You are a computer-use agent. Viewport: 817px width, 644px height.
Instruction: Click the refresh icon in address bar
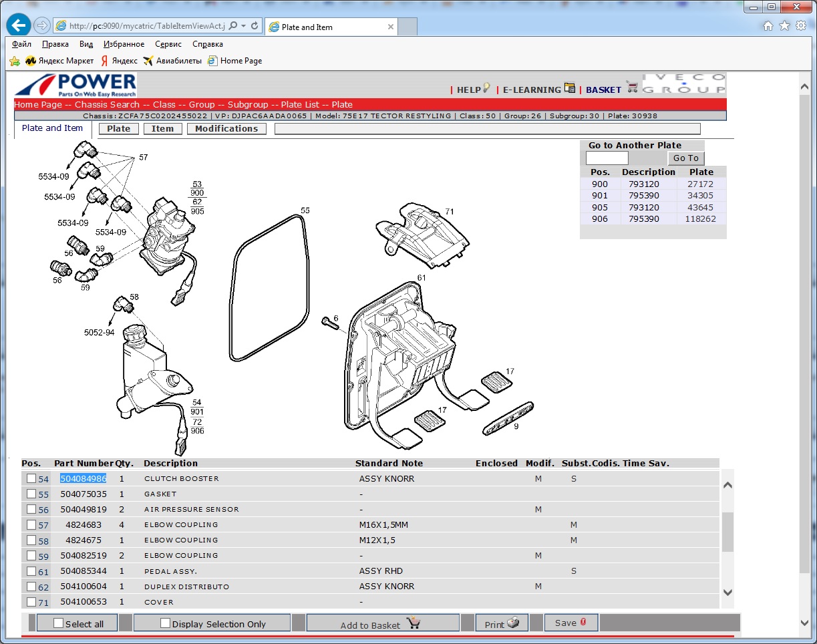coord(255,26)
